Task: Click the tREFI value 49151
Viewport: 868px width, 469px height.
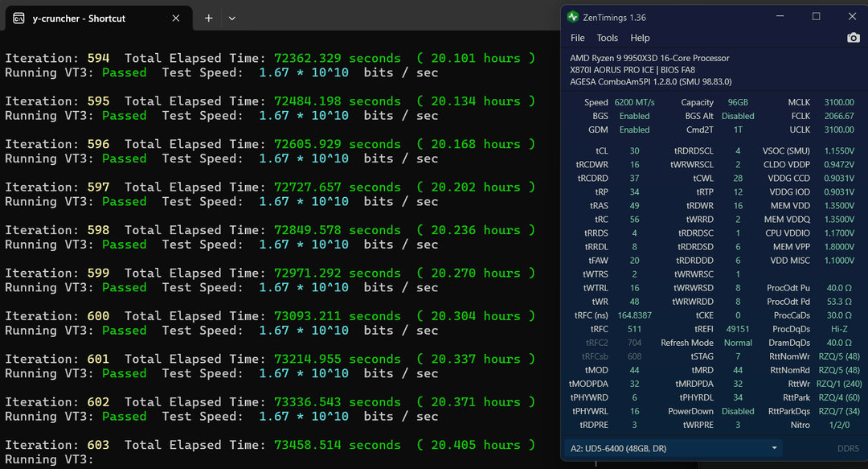Action: (737, 328)
